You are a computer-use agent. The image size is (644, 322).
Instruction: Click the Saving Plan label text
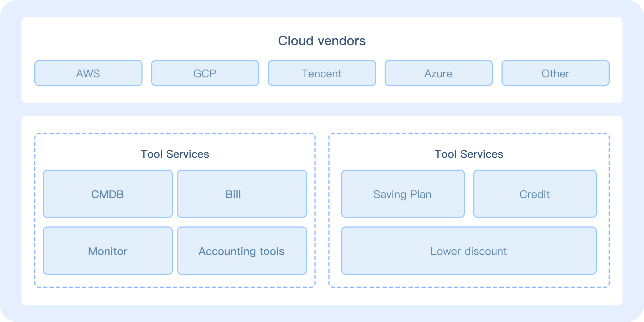click(402, 194)
